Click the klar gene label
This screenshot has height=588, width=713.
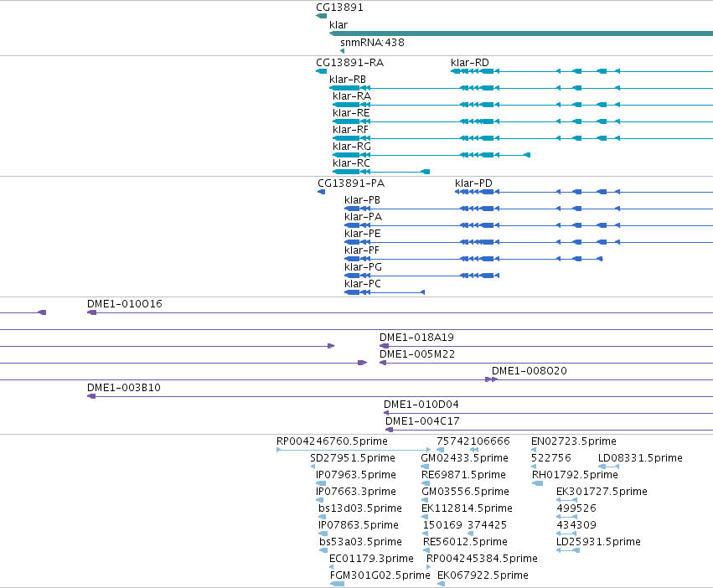(x=338, y=25)
